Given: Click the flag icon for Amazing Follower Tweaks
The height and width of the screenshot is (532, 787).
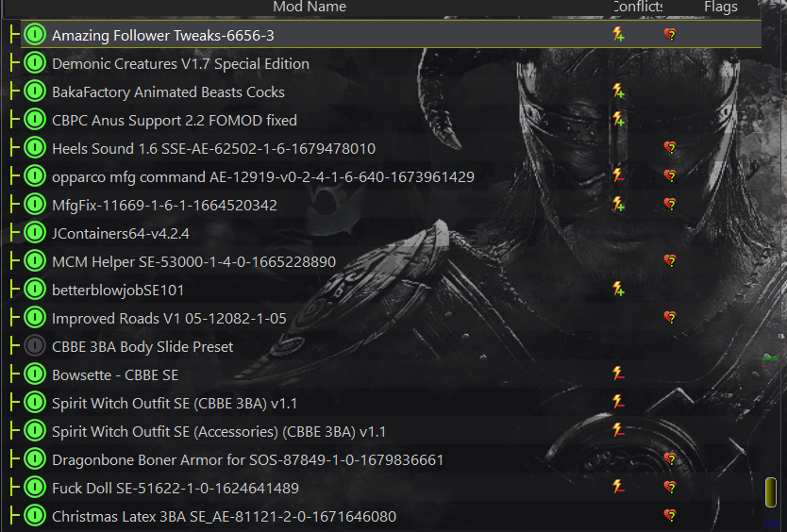Looking at the screenshot, I should pos(670,35).
